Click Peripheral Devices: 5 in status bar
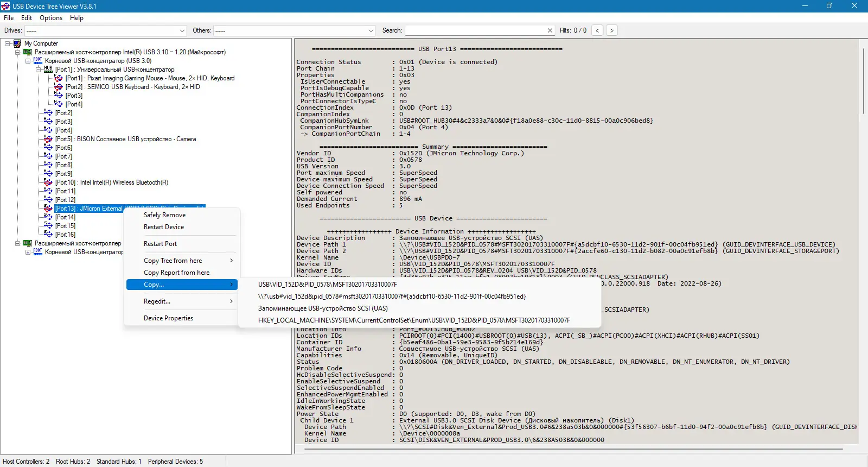The width and height of the screenshot is (868, 467). point(175,462)
